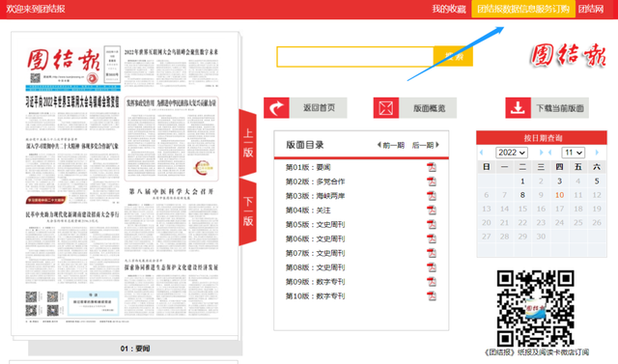Image resolution: width=618 pixels, height=364 pixels.
Task: Click the front page newspaper thumbnail
Action: 125,183
